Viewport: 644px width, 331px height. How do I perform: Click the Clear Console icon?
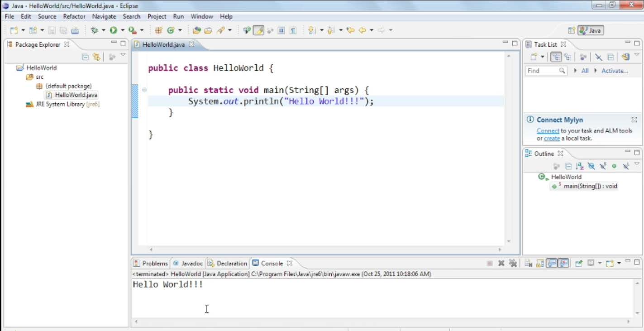pos(529,263)
